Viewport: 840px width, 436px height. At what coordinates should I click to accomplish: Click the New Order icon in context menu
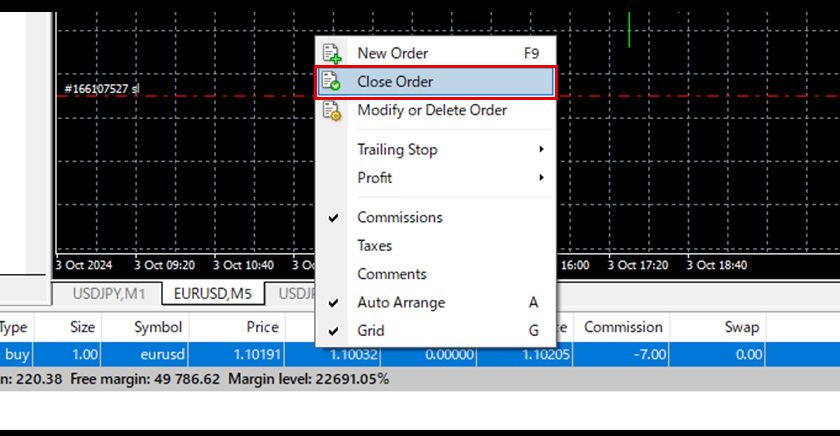[332, 54]
